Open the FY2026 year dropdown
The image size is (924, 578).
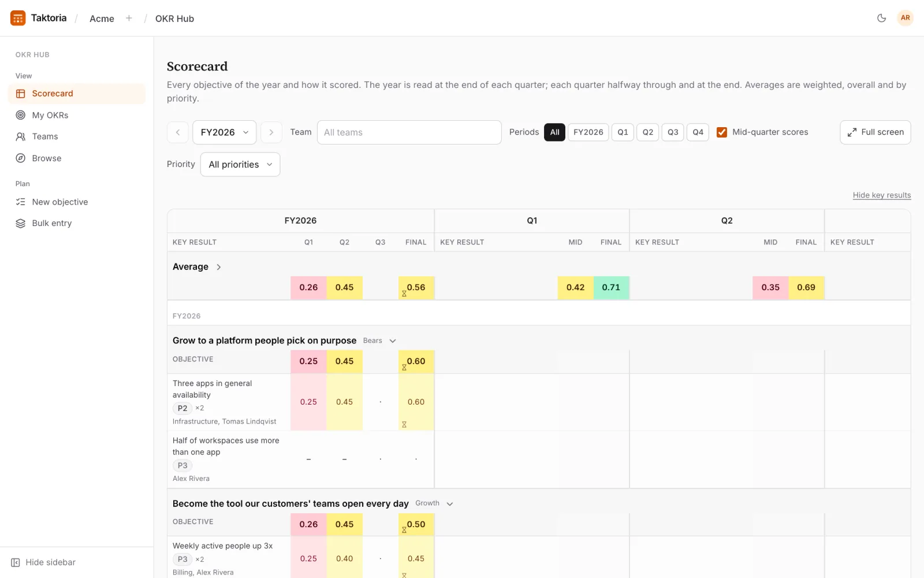[x=225, y=132]
